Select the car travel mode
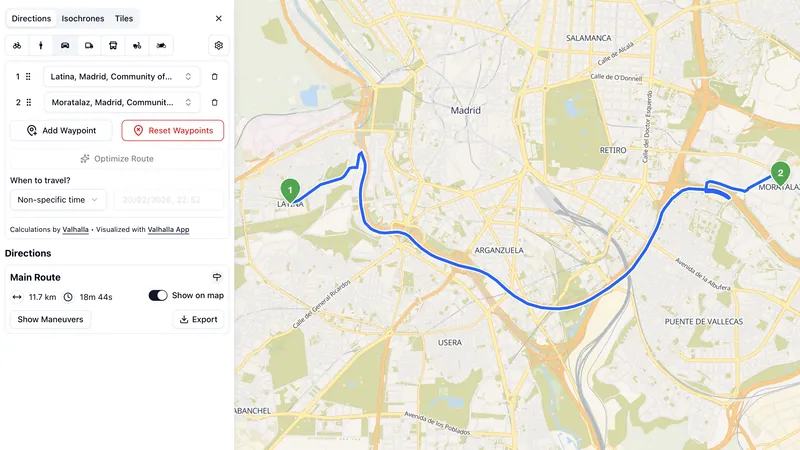Image resolution: width=800 pixels, height=450 pixels. tap(65, 45)
